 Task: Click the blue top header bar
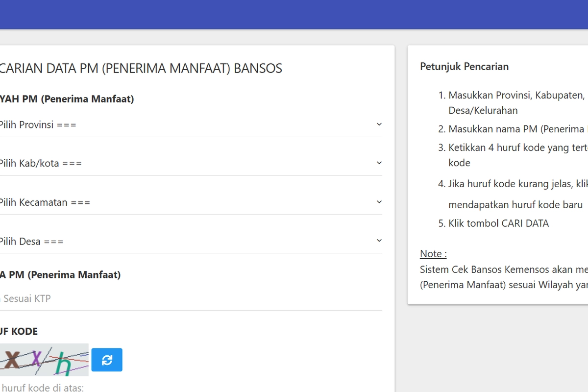click(x=294, y=14)
